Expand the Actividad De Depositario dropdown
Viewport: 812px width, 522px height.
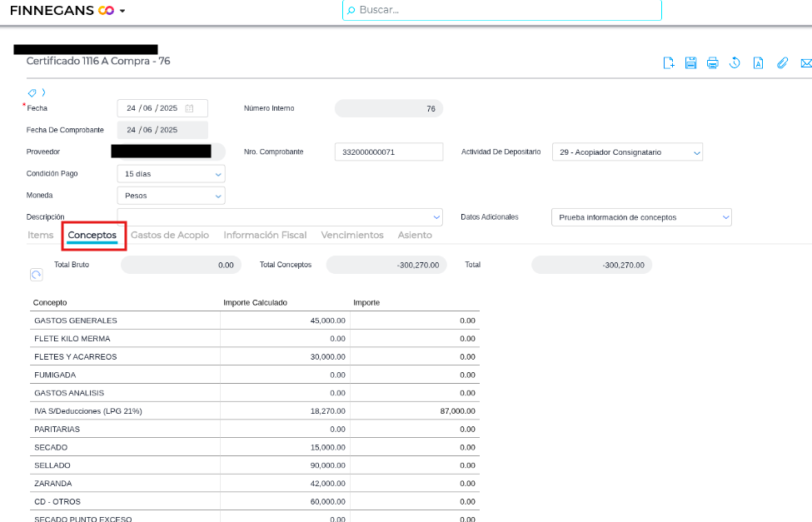695,152
